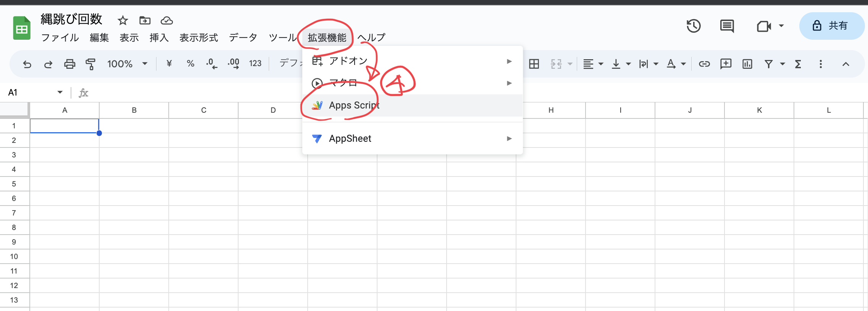Click the 共有 share button
The image size is (868, 311).
pyautogui.click(x=831, y=26)
